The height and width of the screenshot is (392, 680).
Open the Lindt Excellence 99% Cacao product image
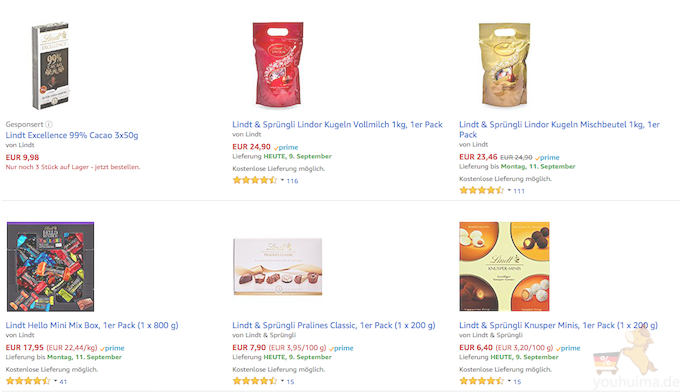pyautogui.click(x=50, y=65)
